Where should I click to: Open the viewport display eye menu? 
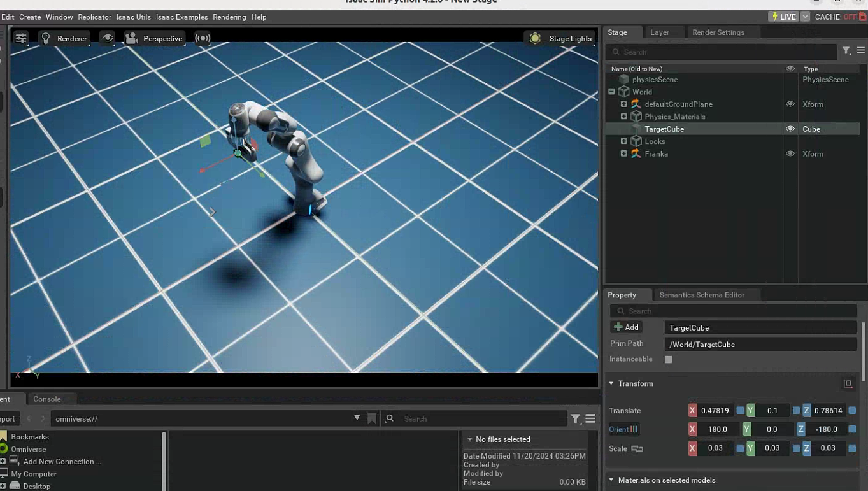pyautogui.click(x=108, y=38)
